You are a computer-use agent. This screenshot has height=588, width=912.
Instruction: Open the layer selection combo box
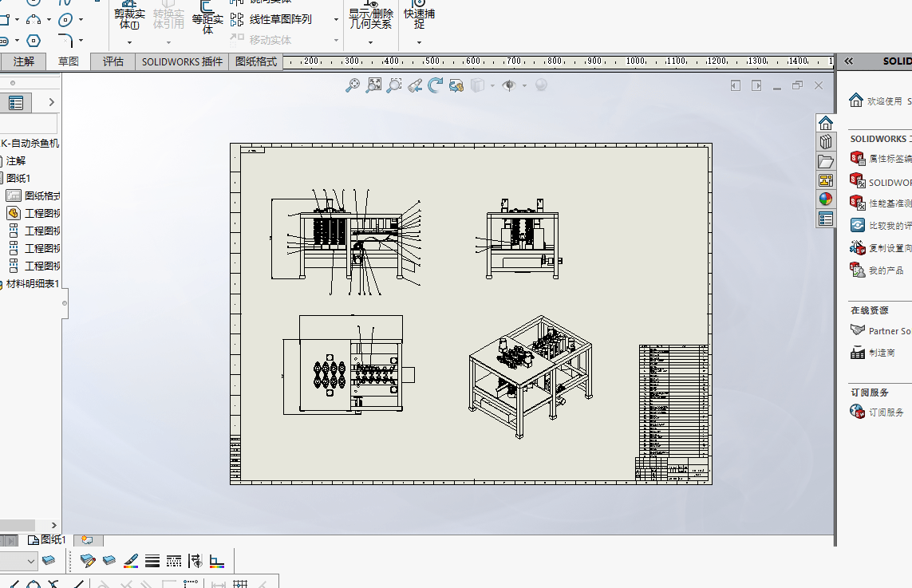click(18, 561)
